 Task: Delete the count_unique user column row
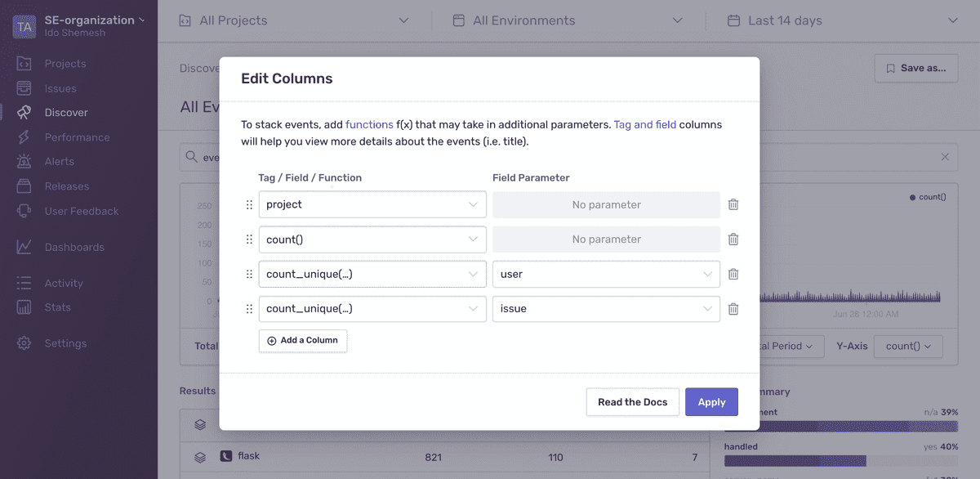tap(733, 275)
